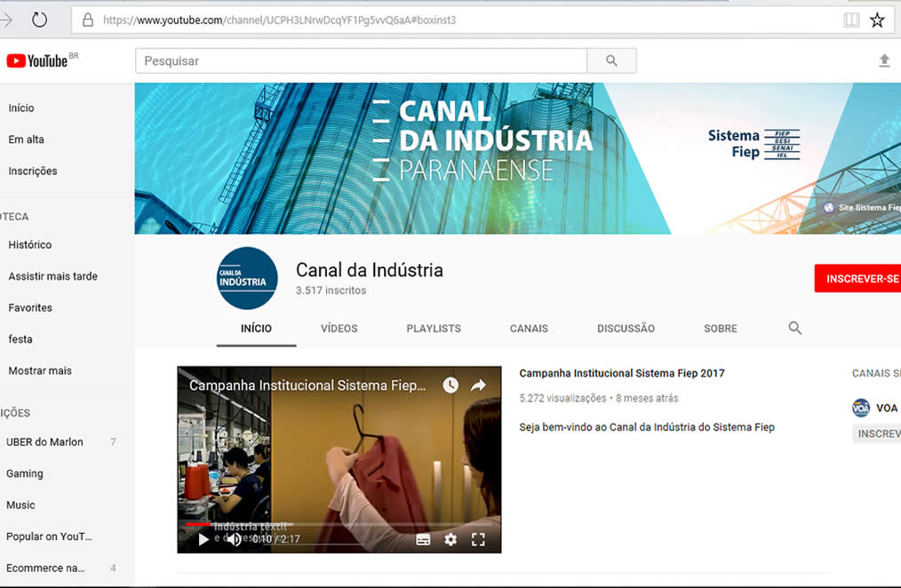Select the INÍCIO tab
The image size is (901, 588).
point(256,329)
